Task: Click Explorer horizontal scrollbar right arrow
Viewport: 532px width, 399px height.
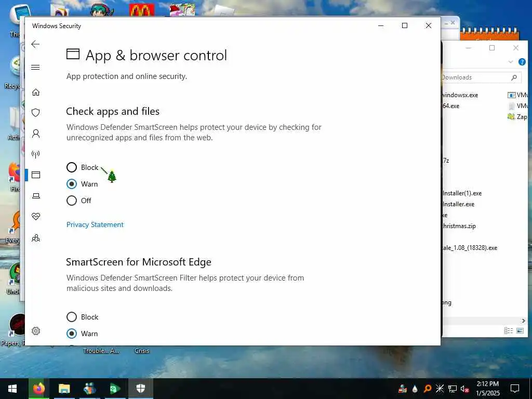Action: (523, 321)
